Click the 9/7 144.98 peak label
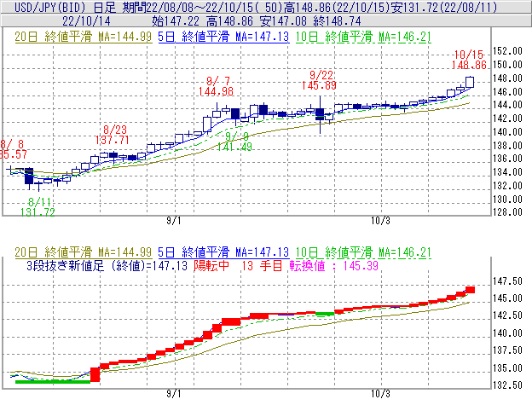Screen dimensions: 532x405 click(x=217, y=86)
